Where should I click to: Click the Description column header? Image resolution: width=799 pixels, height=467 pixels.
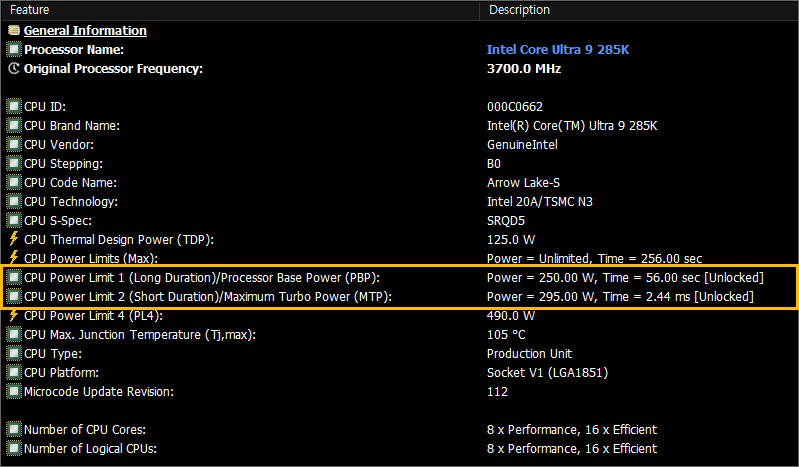coord(639,10)
